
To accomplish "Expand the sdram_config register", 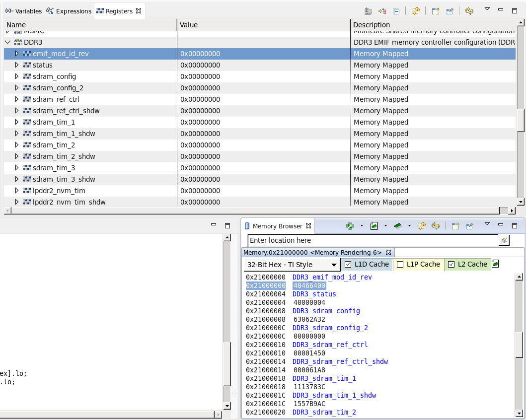I will coord(16,76).
